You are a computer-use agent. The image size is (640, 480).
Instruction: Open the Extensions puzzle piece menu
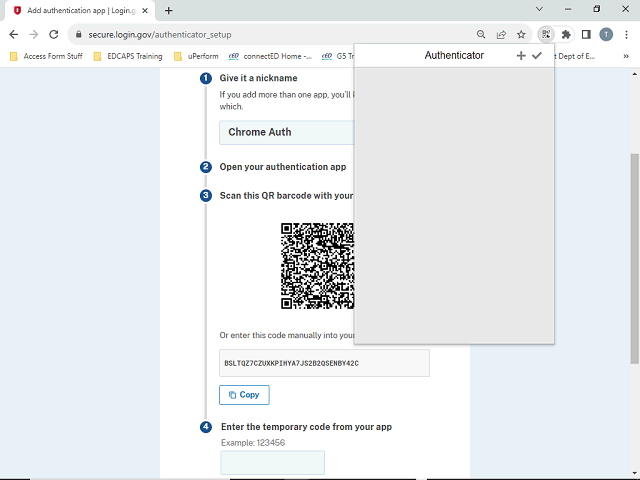click(566, 34)
